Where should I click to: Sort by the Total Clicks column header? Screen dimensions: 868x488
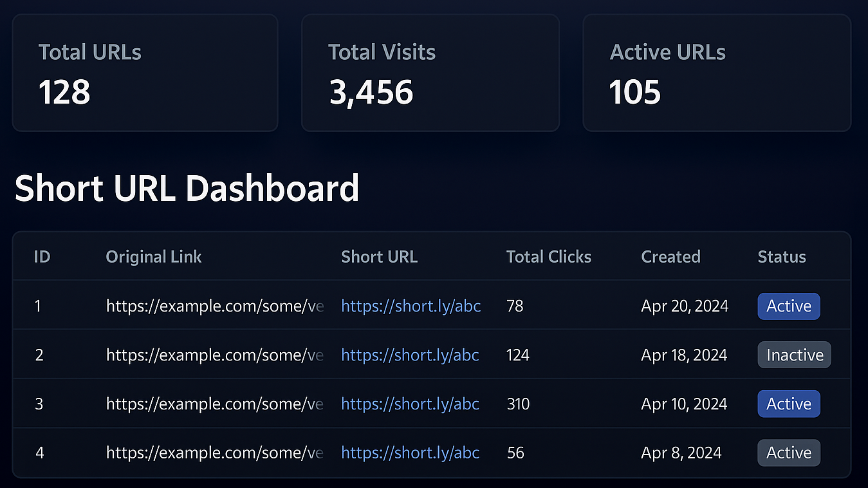[548, 257]
